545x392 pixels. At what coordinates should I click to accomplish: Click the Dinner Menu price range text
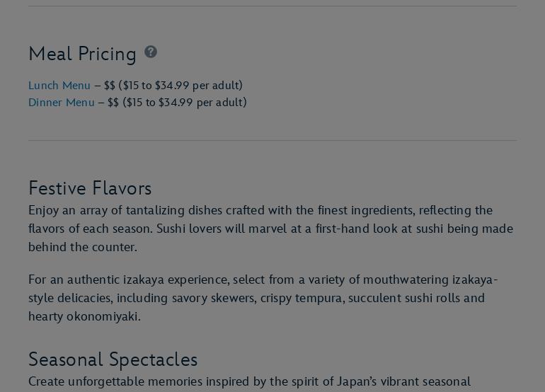click(x=178, y=103)
